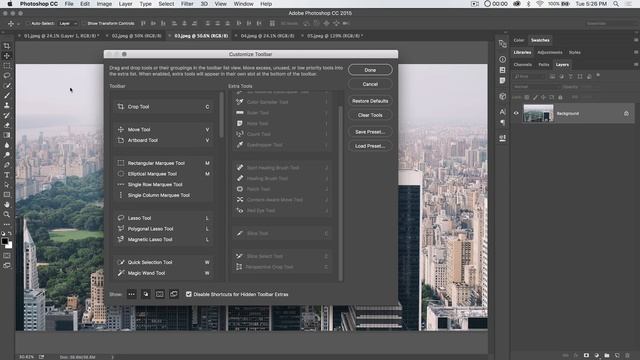The height and width of the screenshot is (360, 640).
Task: Select the Gradient tool in the left toolbar
Action: [7, 135]
